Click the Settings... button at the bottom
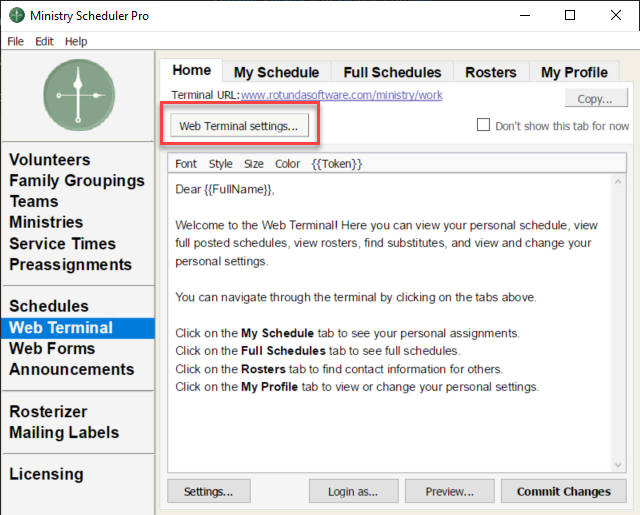Viewport: 640px width, 515px height. [x=209, y=491]
